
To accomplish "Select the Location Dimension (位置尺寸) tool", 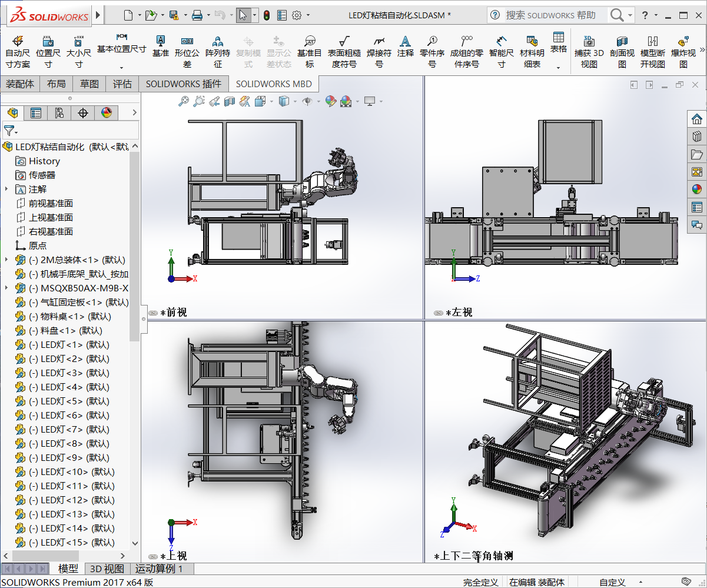I will click(x=48, y=51).
